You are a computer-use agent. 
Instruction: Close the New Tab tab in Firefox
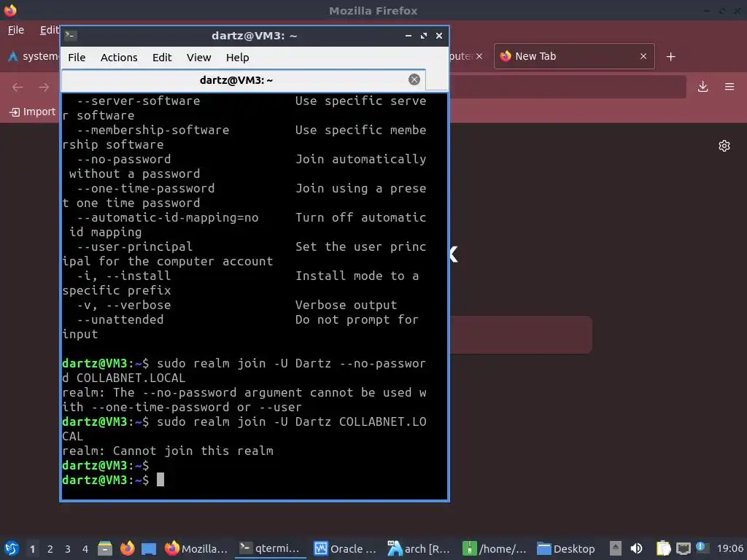(x=643, y=56)
